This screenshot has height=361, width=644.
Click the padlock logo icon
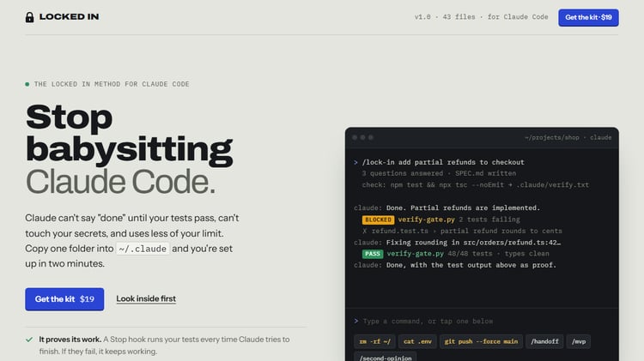29,17
